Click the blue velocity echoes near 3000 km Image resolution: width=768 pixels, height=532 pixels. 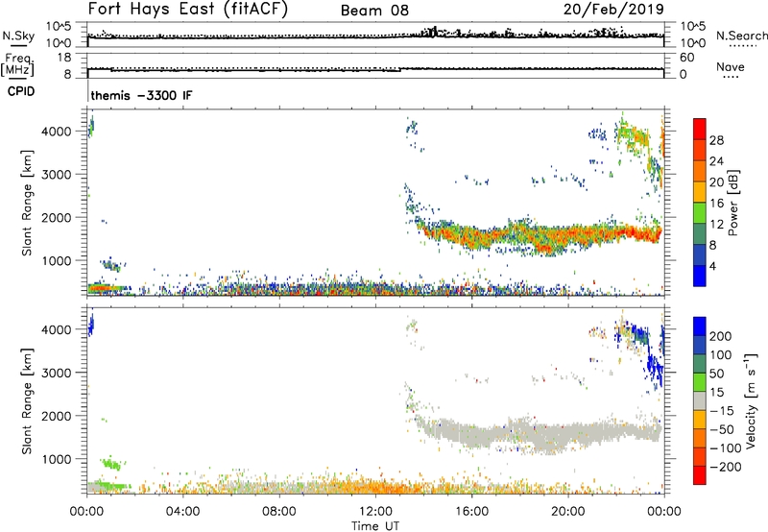tap(654, 367)
